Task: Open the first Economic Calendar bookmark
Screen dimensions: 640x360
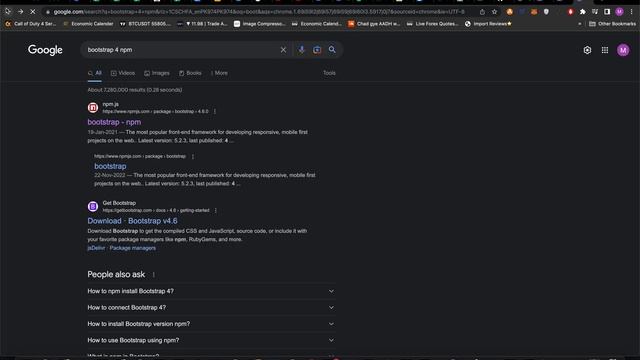Action: tap(88, 24)
